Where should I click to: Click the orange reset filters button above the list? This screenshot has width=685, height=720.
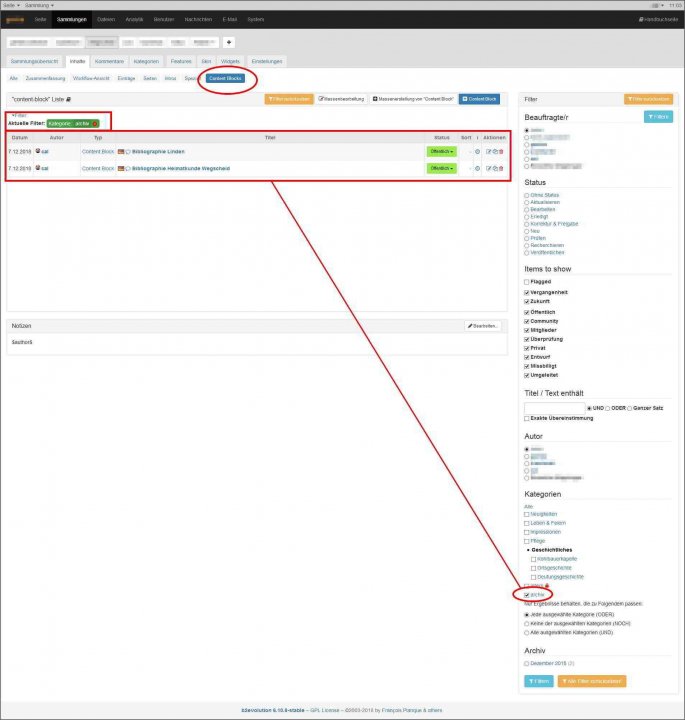coord(289,99)
